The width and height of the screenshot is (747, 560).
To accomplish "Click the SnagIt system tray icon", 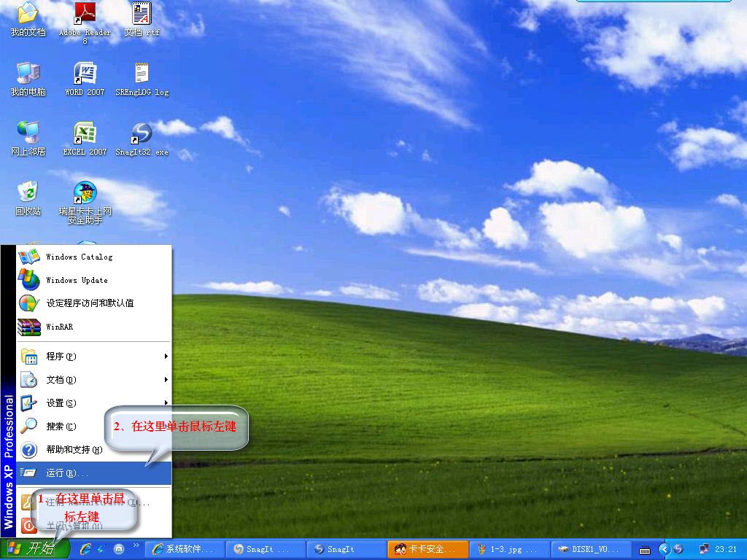I will 678,549.
